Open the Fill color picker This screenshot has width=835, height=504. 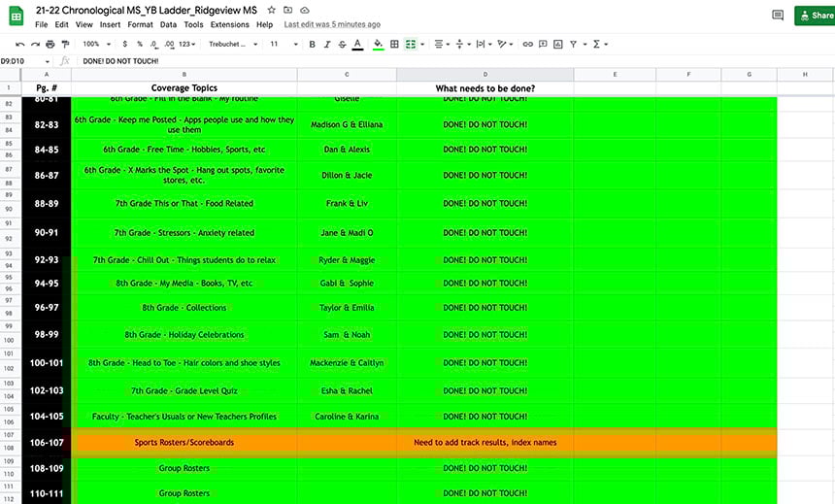tap(378, 44)
